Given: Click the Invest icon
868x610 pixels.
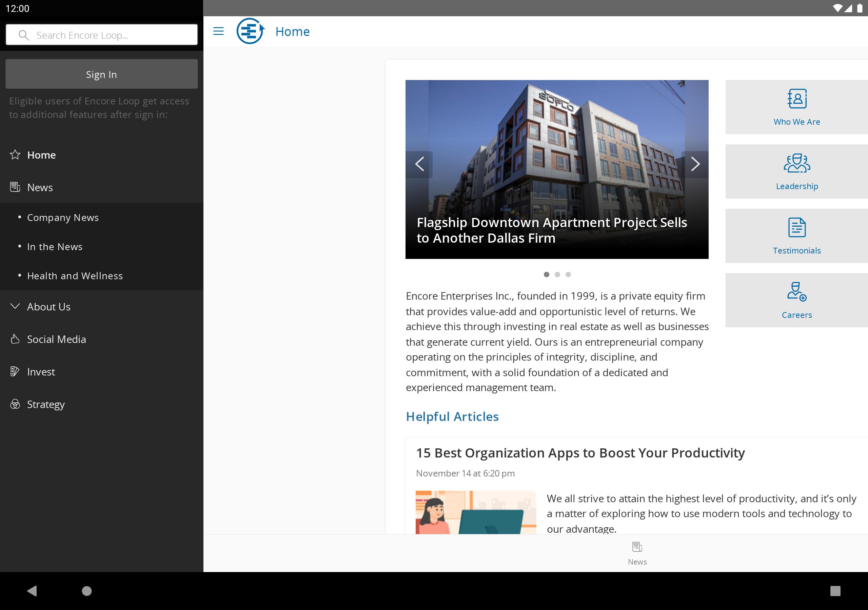Looking at the screenshot, I should coord(15,371).
